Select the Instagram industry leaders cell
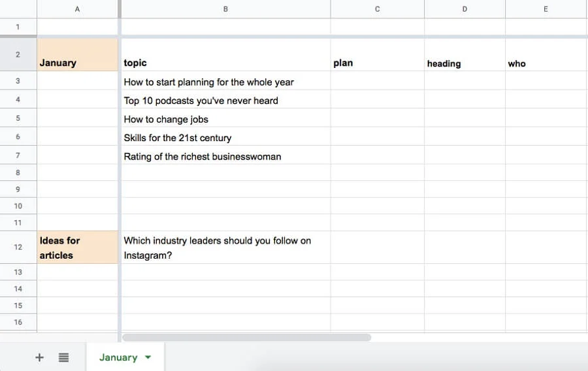 click(225, 248)
